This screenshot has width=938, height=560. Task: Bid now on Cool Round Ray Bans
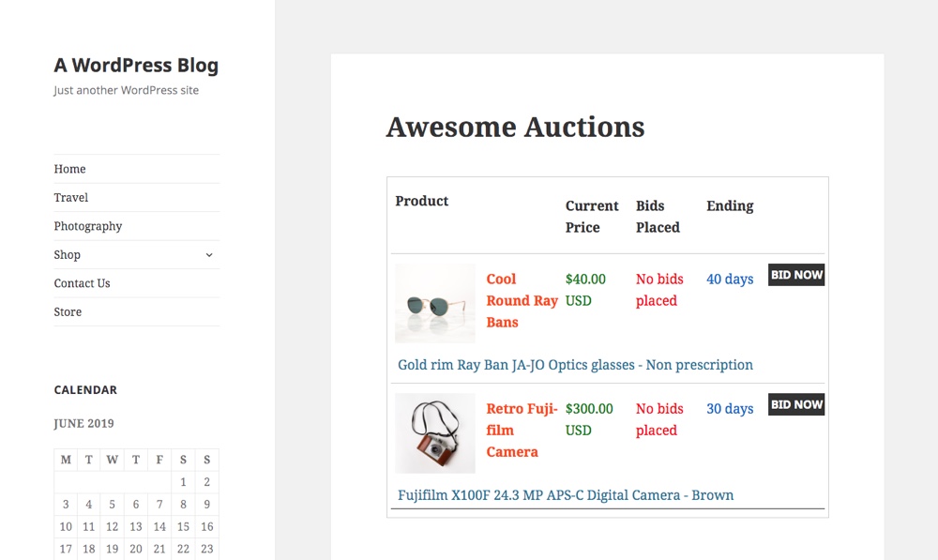[x=796, y=275]
